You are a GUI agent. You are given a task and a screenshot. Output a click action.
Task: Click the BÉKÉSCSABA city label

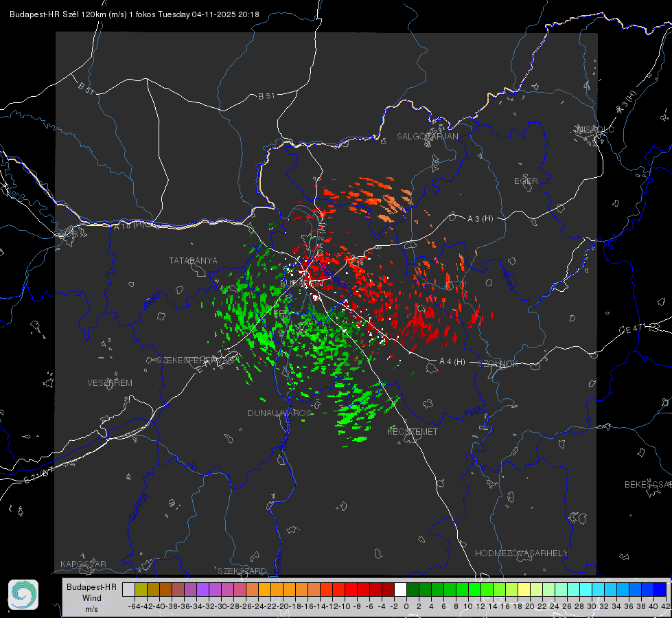648,484
